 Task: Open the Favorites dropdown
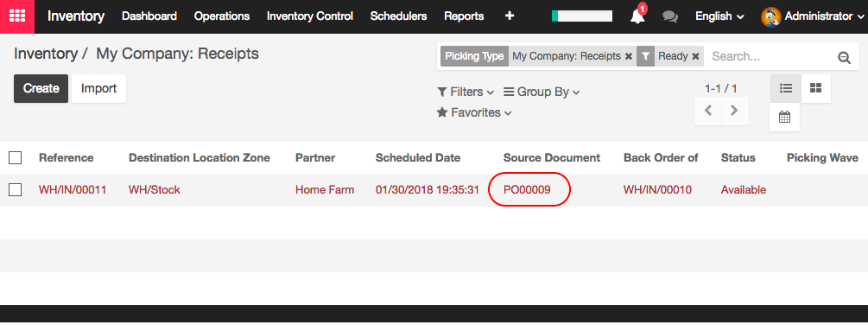click(474, 112)
